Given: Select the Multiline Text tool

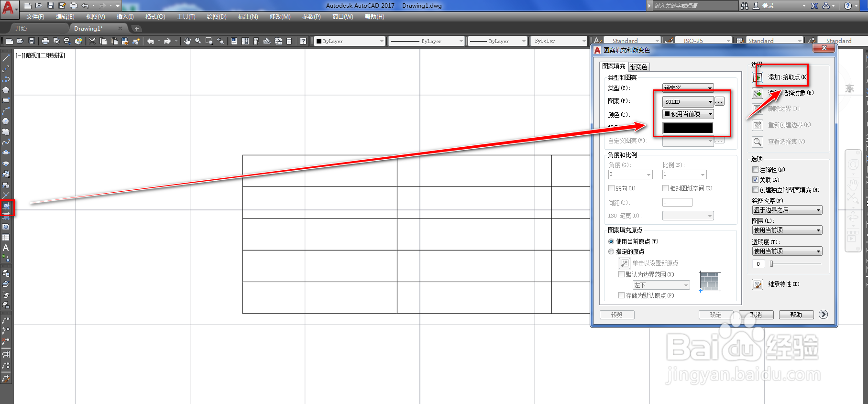Looking at the screenshot, I should 6,248.
